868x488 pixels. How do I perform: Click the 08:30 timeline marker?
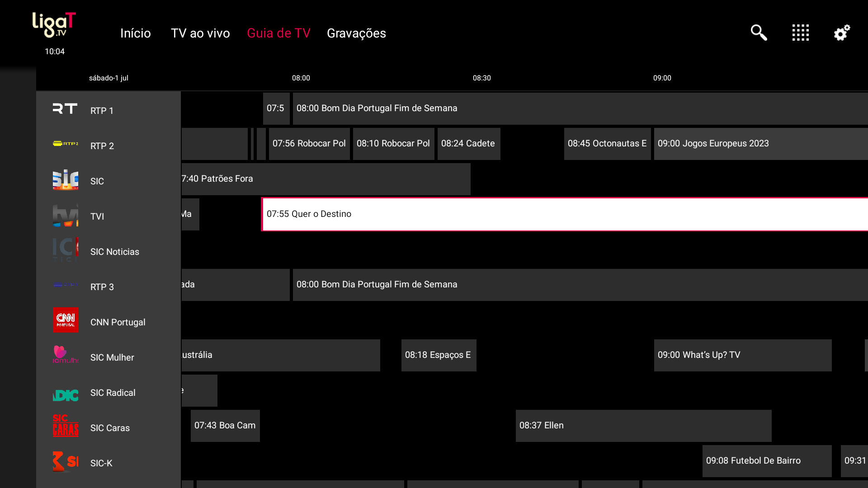(x=481, y=78)
